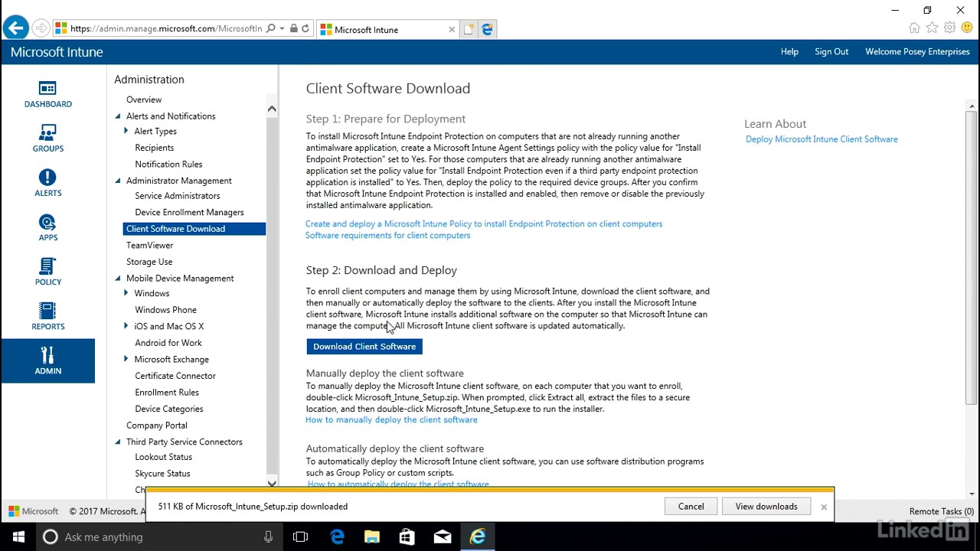
Task: Click the Help link in header
Action: tap(789, 52)
